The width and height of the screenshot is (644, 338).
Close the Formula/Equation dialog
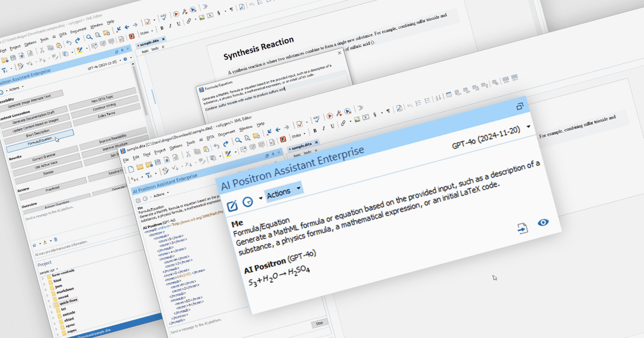click(x=339, y=53)
